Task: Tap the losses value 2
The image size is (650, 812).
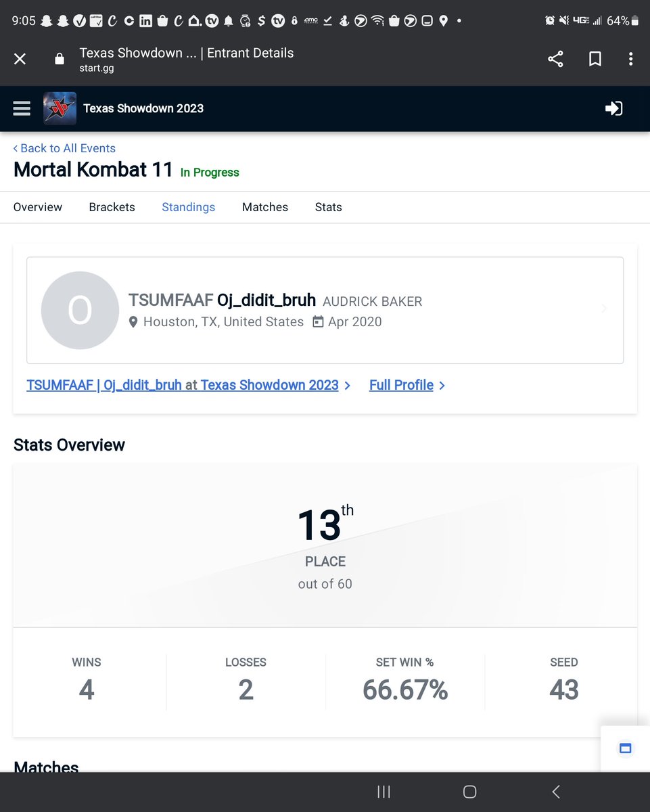Action: 246,690
